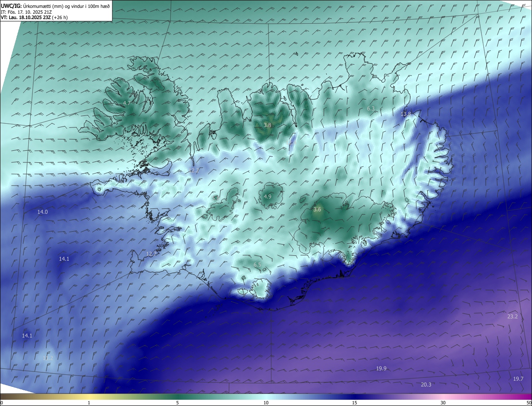Click the 23.2 value in the southeast corner

512,316
